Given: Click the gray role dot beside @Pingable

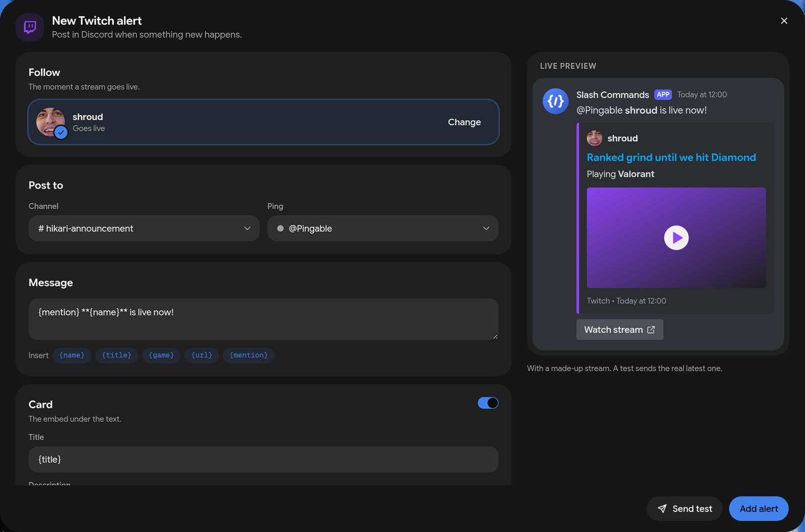Looking at the screenshot, I should [x=280, y=228].
